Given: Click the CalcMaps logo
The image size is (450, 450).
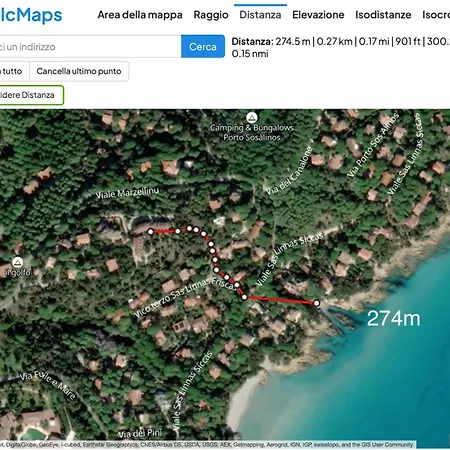Looking at the screenshot, I should (x=31, y=15).
